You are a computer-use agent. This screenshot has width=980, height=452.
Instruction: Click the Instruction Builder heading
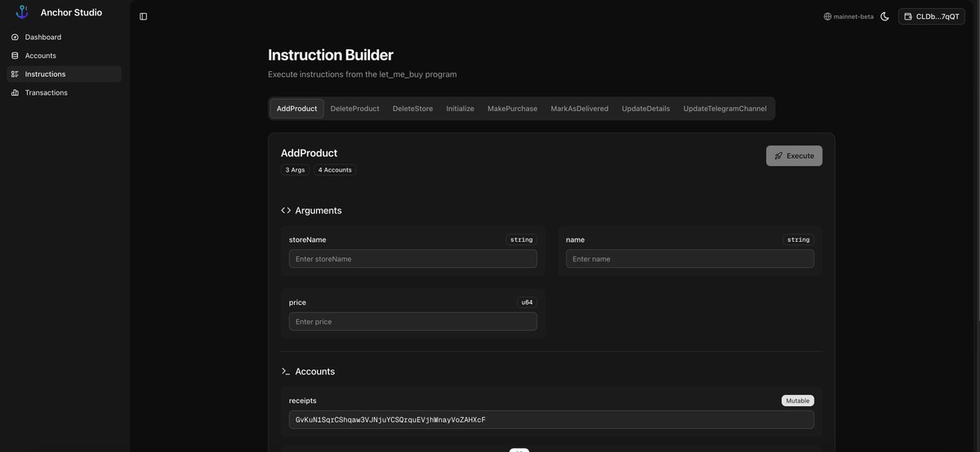pyautogui.click(x=331, y=55)
